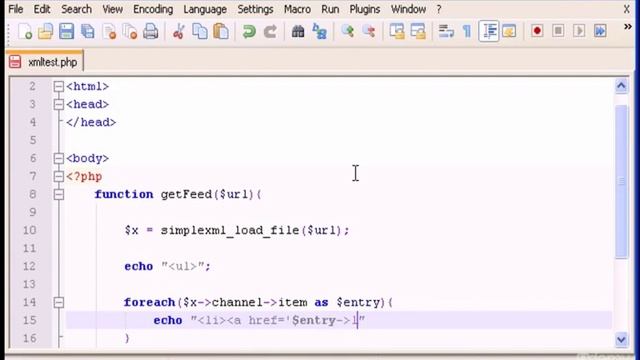Open a file with the folder icon
The height and width of the screenshot is (360, 640).
coord(45,31)
